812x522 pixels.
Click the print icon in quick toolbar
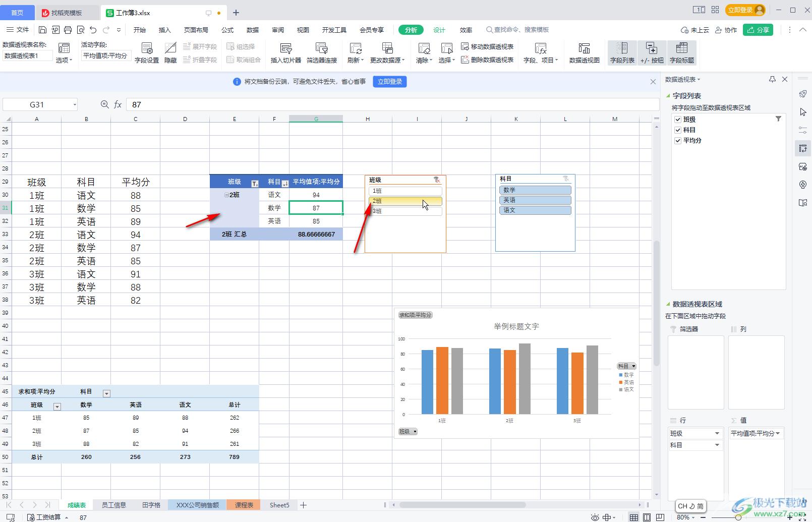coord(68,30)
